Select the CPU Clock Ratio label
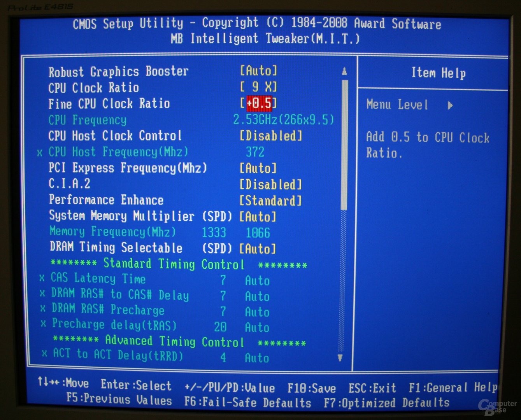Image resolution: width=521 pixels, height=420 pixels. (93, 87)
